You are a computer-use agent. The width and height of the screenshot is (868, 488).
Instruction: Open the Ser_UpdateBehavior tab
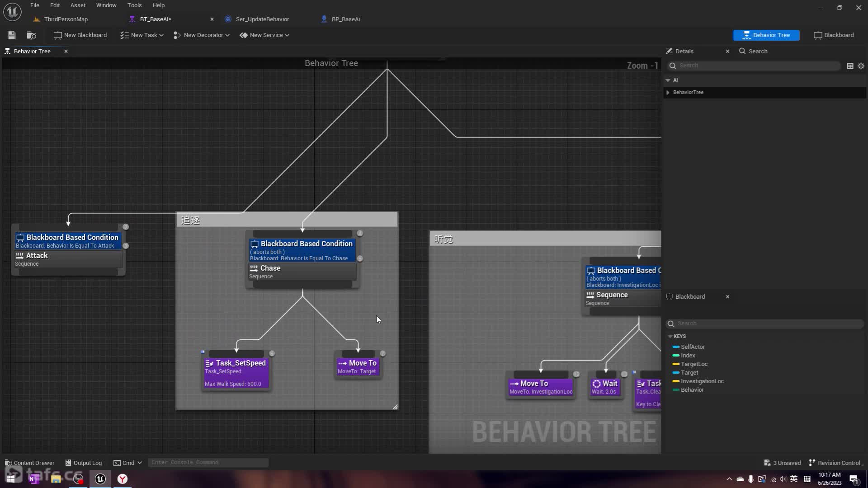pyautogui.click(x=262, y=19)
